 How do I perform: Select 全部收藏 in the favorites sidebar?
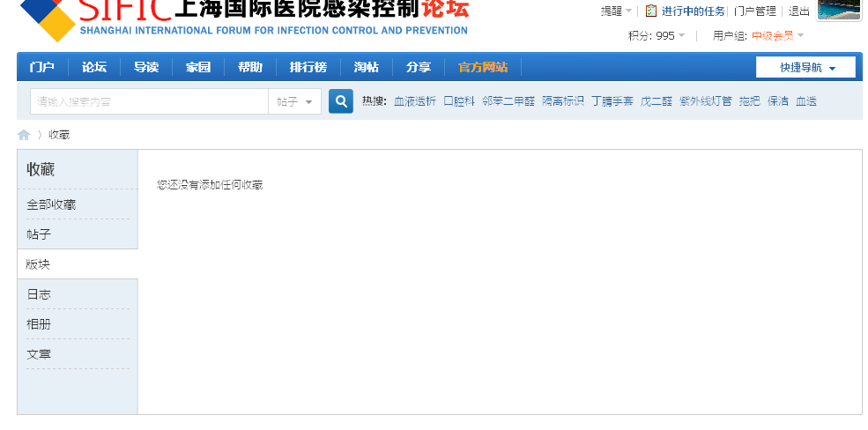pyautogui.click(x=51, y=204)
